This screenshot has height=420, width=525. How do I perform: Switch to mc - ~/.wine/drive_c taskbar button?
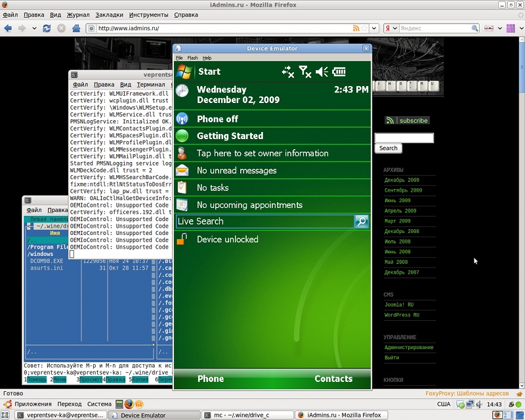tap(248, 415)
